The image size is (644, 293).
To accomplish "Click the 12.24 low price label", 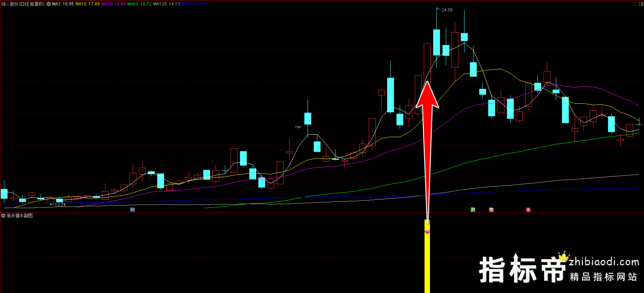I will pyautogui.click(x=60, y=205).
